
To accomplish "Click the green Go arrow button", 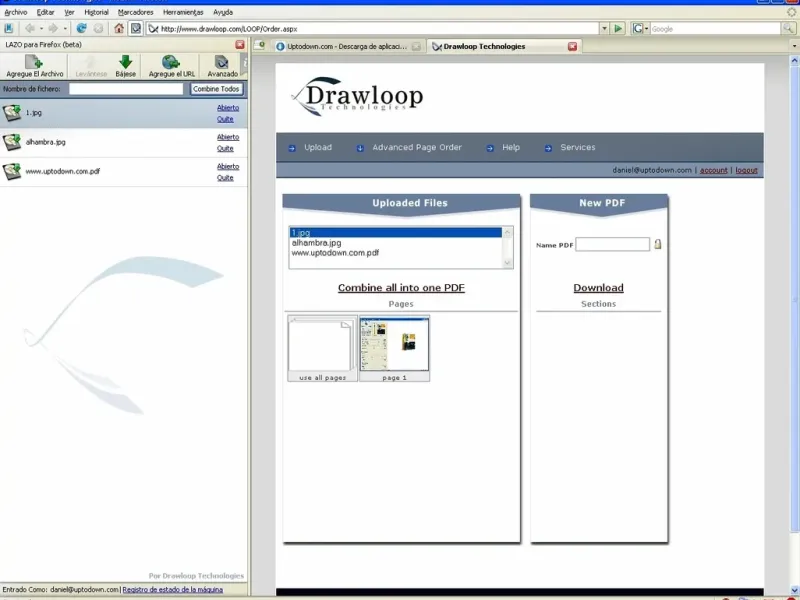I will pyautogui.click(x=618, y=29).
